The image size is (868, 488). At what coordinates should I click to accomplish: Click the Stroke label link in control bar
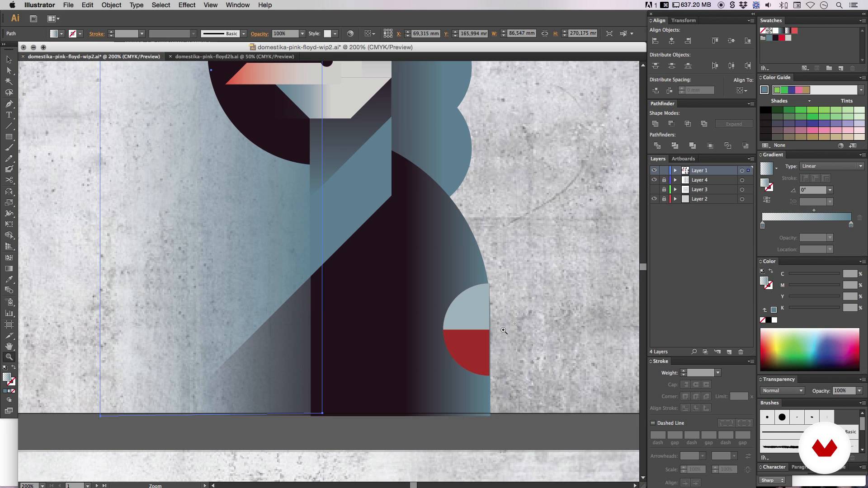pyautogui.click(x=97, y=34)
